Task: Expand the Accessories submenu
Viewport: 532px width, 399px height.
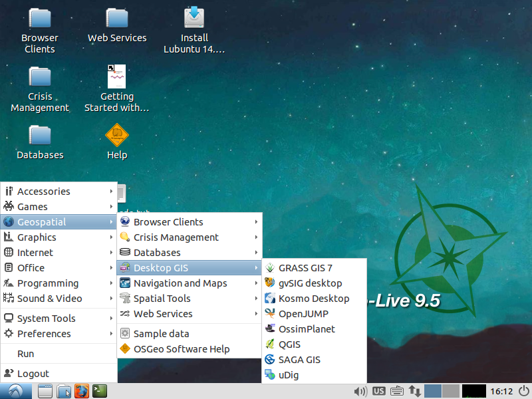Action: point(59,192)
